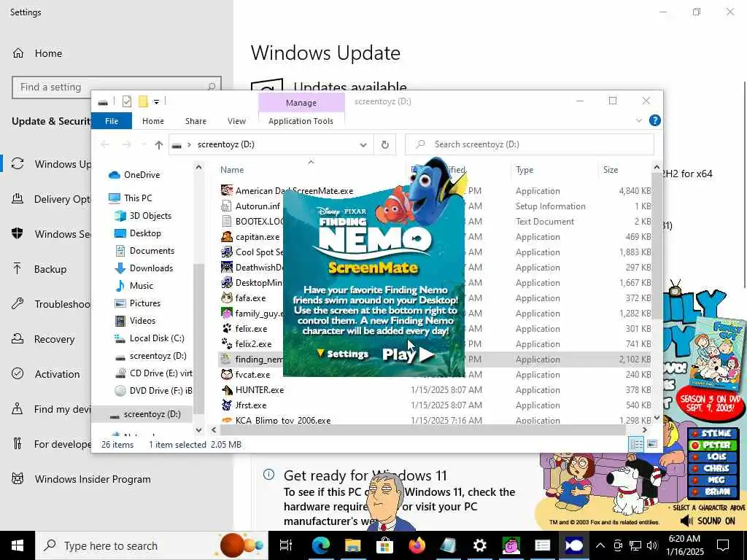Select the Autorun.inf file icon
Screen dimensions: 747x560
tap(227, 206)
